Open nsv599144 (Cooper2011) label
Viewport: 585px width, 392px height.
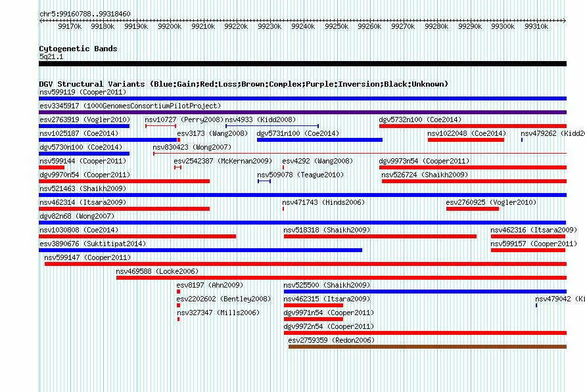tap(83, 161)
